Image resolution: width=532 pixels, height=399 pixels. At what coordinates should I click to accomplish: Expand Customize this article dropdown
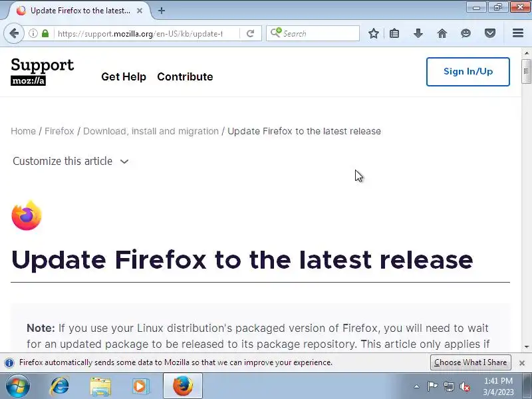(70, 161)
